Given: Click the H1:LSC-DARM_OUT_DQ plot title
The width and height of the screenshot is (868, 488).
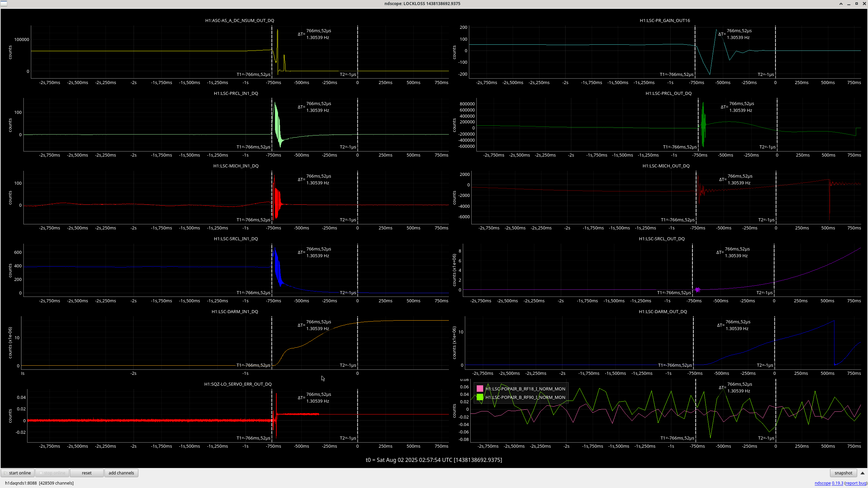Looking at the screenshot, I should [663, 311].
